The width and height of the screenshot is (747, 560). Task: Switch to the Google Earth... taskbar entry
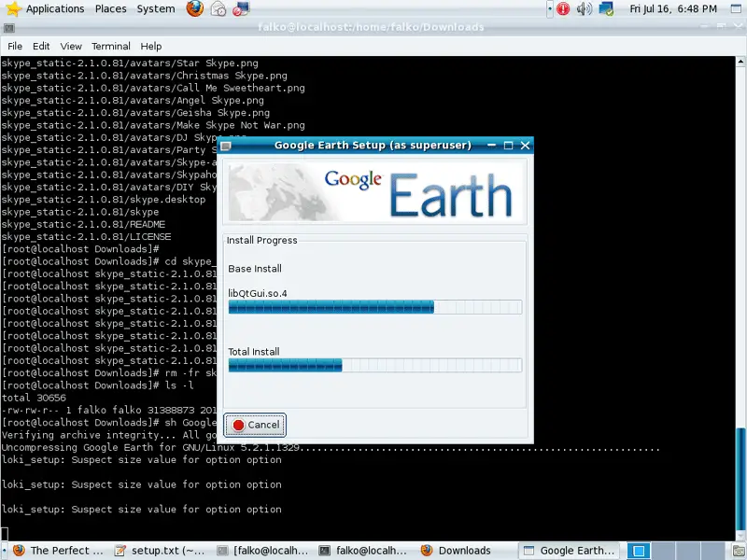570,551
